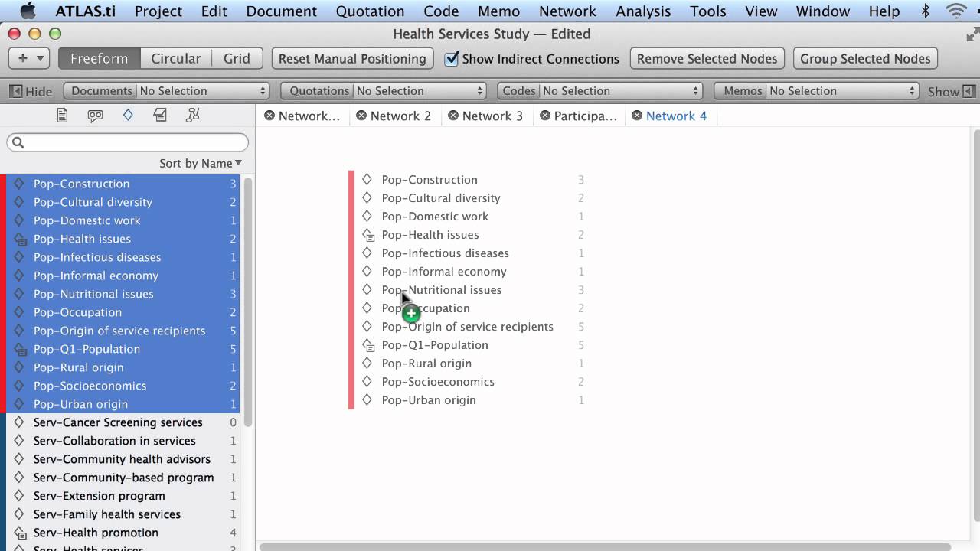Open the Memos No Selection dropdown

coord(816,90)
